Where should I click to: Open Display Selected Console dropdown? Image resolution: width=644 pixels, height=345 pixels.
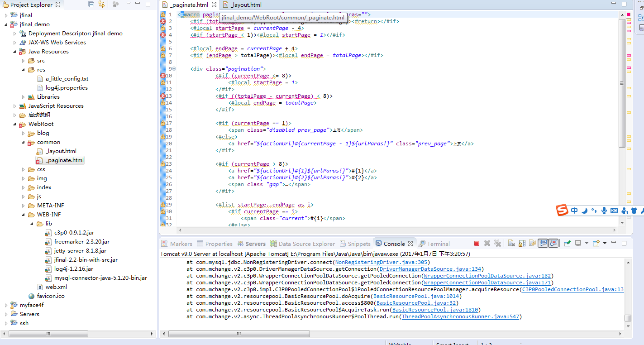[587, 243]
